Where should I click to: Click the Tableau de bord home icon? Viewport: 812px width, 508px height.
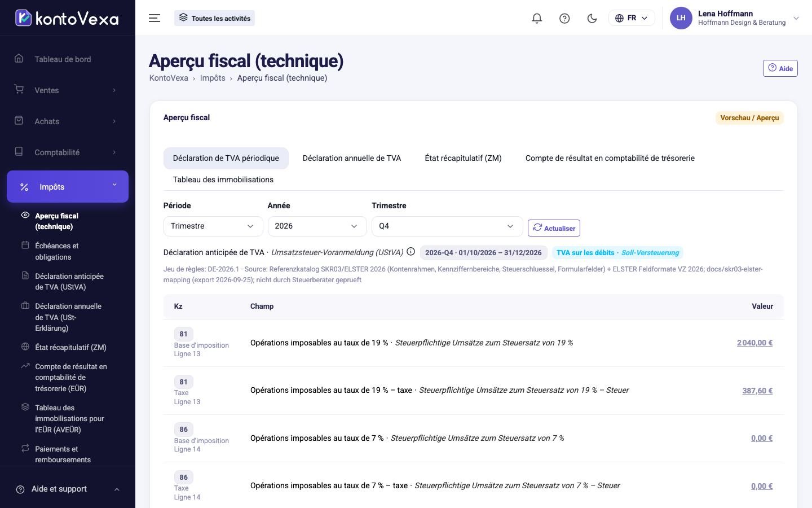coord(19,59)
